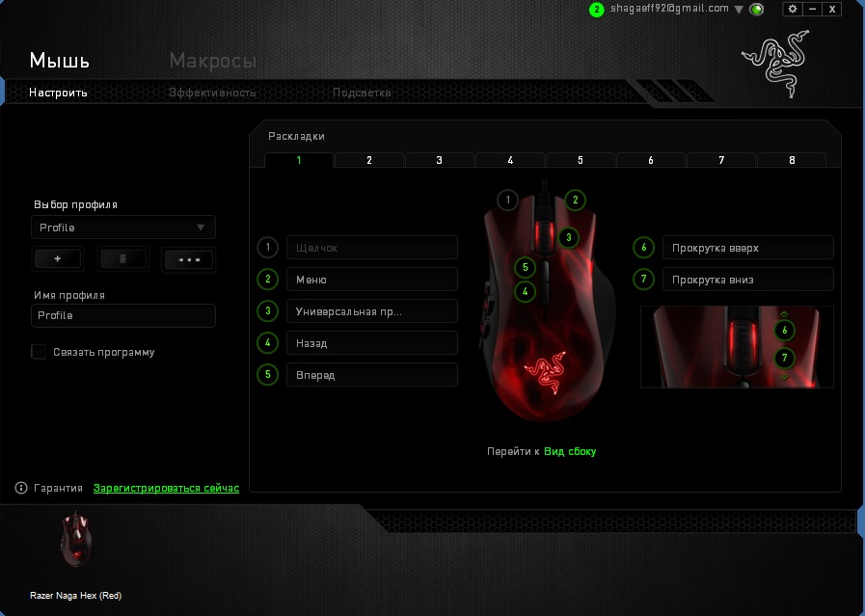Click numbered circle 3 beside Универсальная пр...
The height and width of the screenshot is (616, 865).
267,311
